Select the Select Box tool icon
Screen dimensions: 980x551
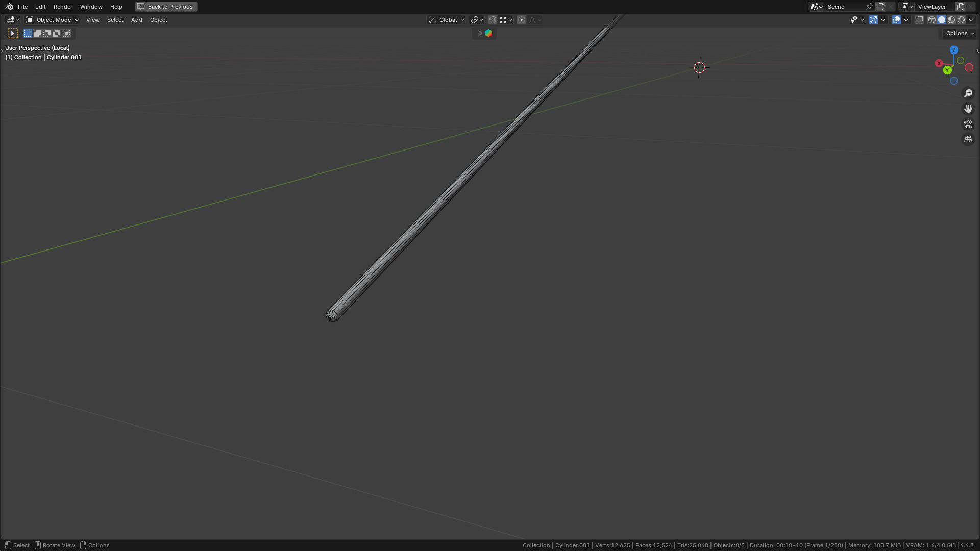click(x=13, y=33)
